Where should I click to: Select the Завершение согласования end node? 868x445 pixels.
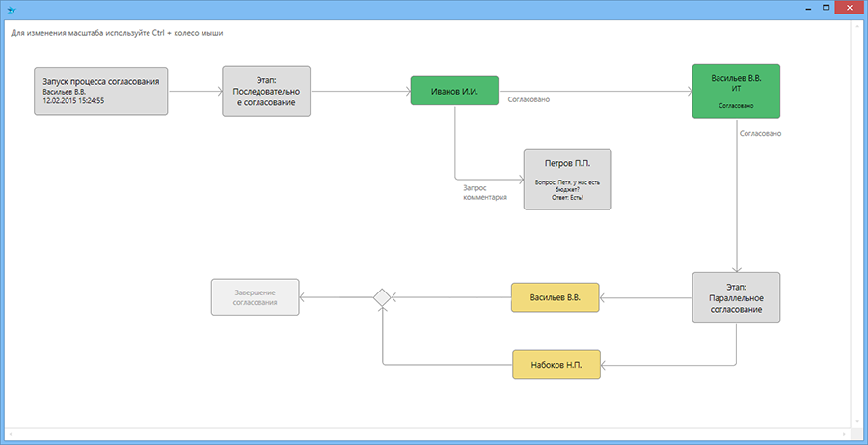point(255,297)
